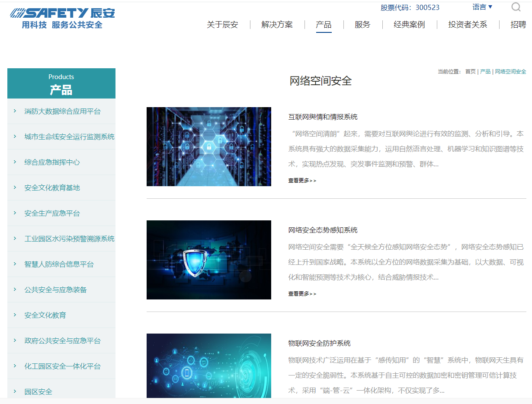This screenshot has width=532, height=404.
Task: Click chevron beside 公共安全与应急装备
Action: pyautogui.click(x=15, y=290)
